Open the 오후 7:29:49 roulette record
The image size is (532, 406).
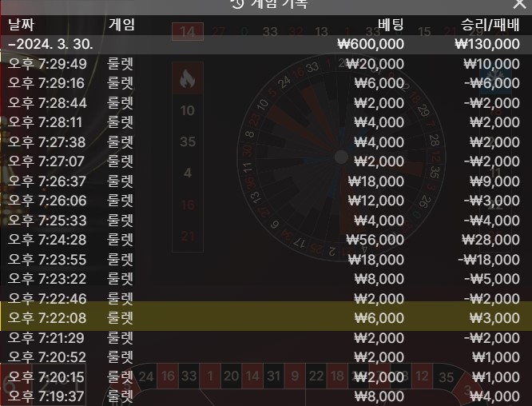point(266,64)
